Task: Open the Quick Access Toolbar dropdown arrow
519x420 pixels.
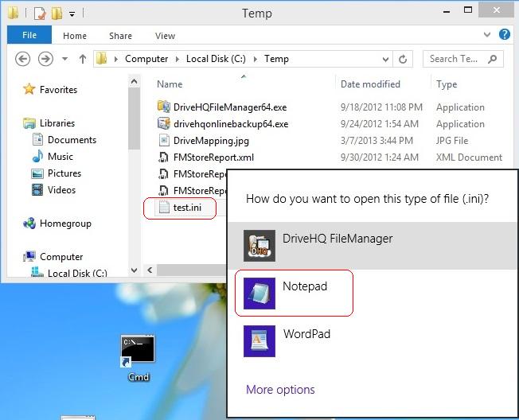Action: 72,14
